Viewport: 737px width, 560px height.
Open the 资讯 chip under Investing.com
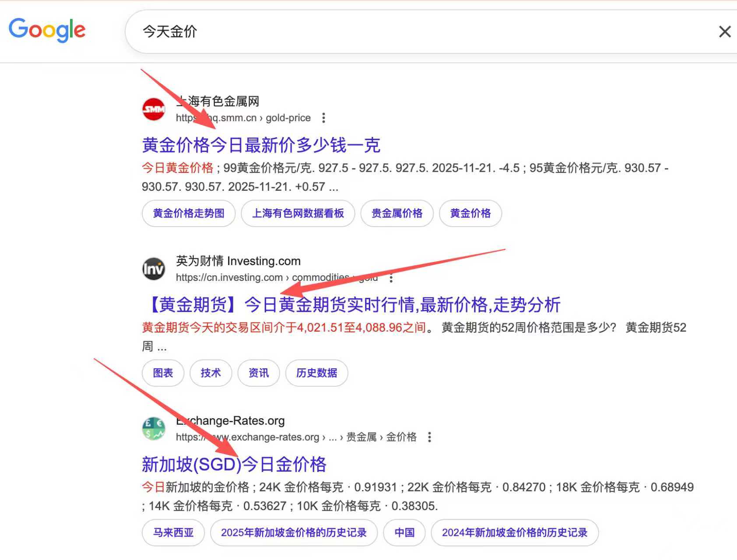coord(259,373)
